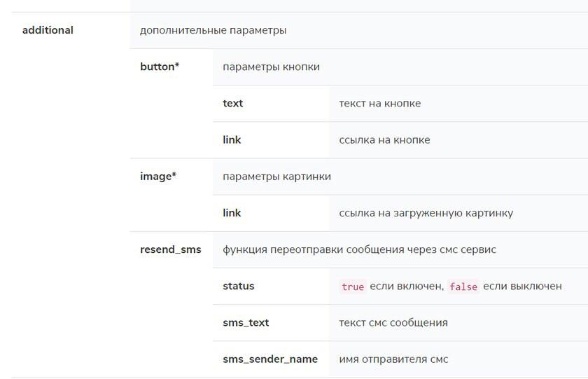The width and height of the screenshot is (588, 379).
Task: Select the 'дополнительные параметры' description text
Action: (213, 30)
